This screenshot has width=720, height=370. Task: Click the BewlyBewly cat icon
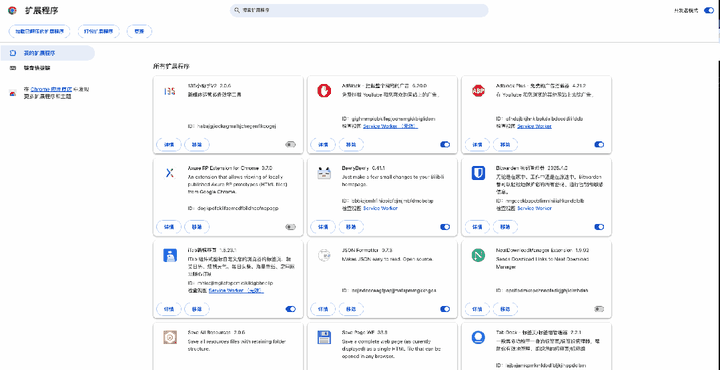pyautogui.click(x=324, y=173)
